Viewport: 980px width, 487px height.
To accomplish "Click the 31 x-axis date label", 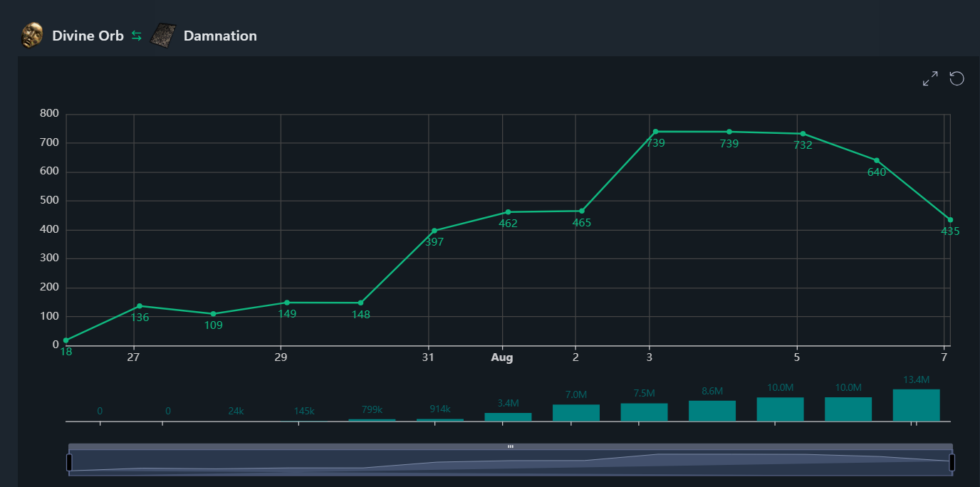I will [428, 357].
